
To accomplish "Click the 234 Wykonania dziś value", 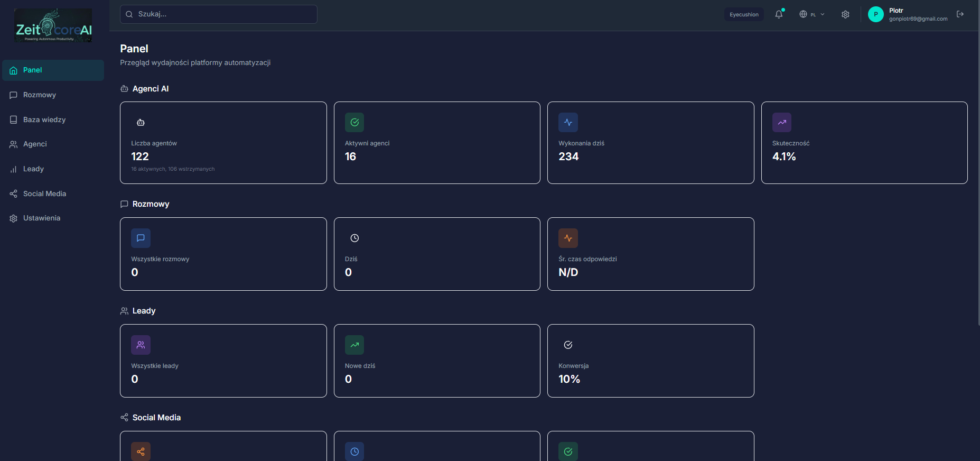I will (568, 156).
